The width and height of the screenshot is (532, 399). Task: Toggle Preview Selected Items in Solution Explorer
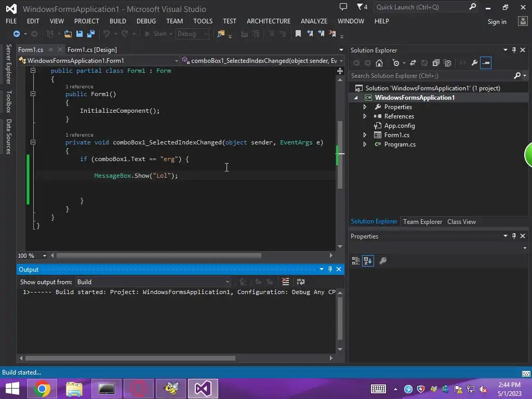click(x=486, y=63)
